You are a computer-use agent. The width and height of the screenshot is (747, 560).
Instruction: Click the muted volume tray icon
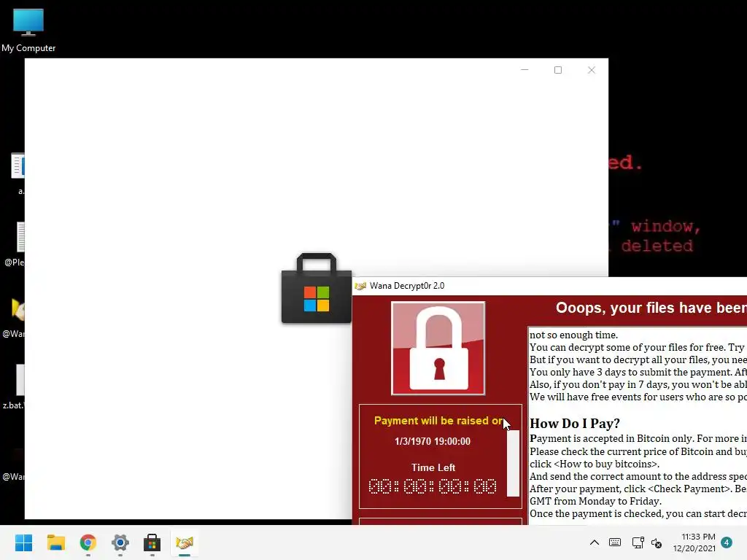point(657,542)
